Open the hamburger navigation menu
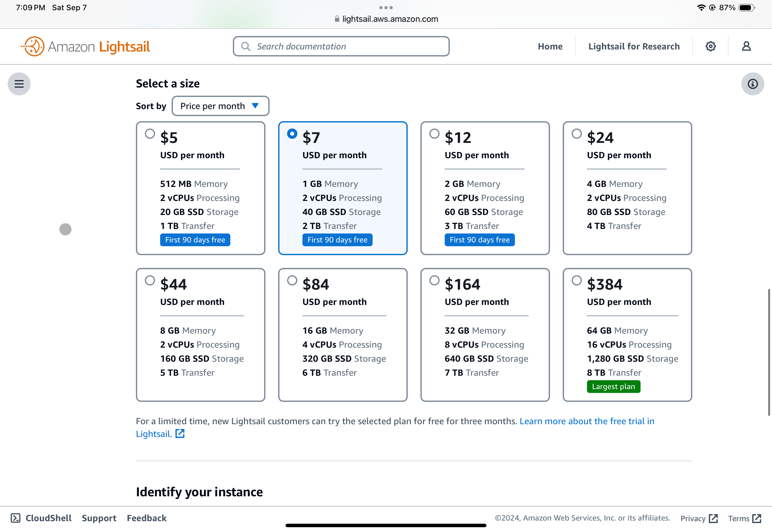The image size is (772, 532). point(19,84)
